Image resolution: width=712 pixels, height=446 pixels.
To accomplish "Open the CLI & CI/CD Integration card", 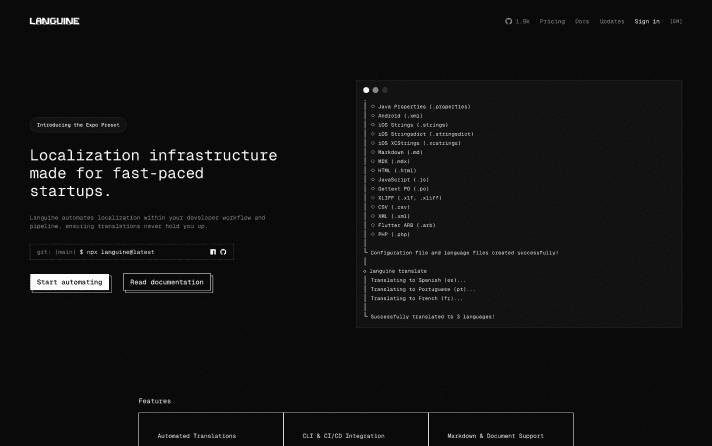I will click(356, 430).
